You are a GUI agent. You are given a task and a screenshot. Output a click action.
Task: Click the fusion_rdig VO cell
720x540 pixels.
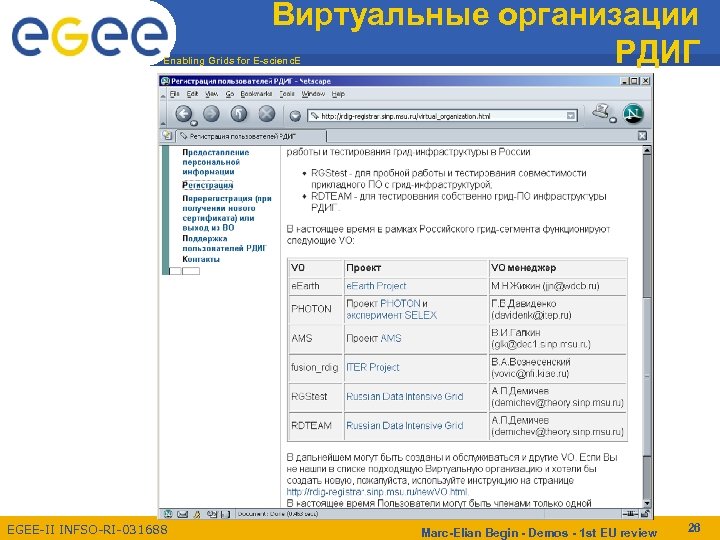tap(315, 367)
